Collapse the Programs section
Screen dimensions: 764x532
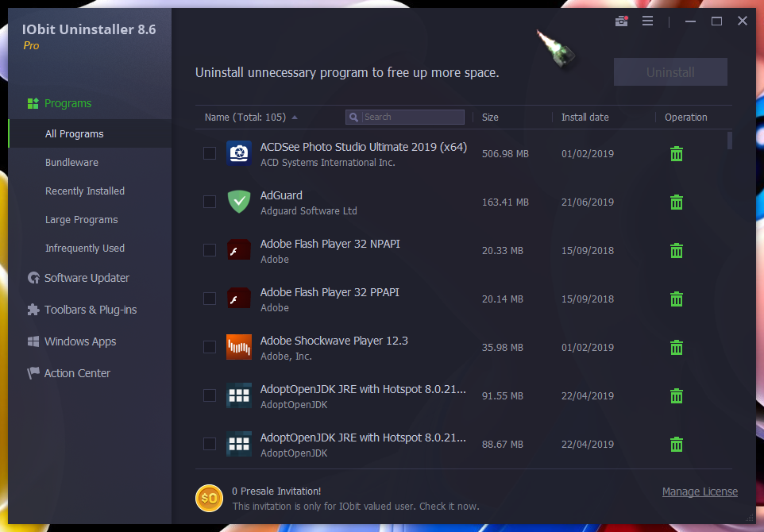(x=60, y=103)
